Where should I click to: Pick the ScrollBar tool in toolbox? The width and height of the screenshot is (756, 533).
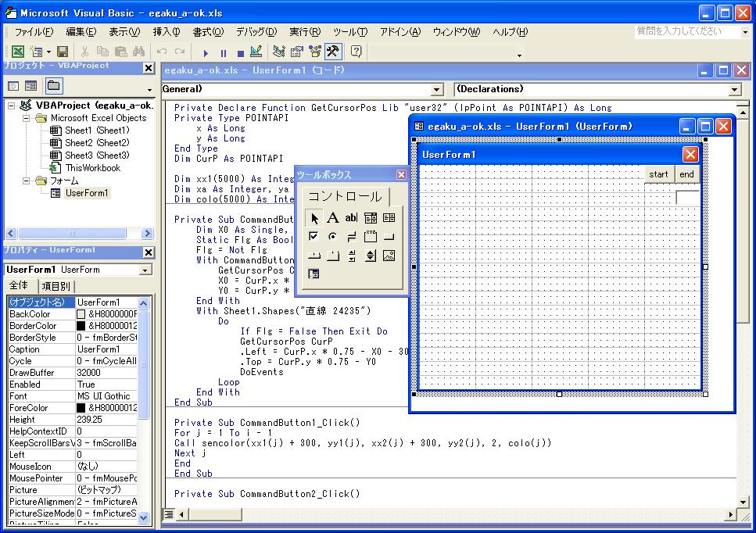(x=352, y=256)
